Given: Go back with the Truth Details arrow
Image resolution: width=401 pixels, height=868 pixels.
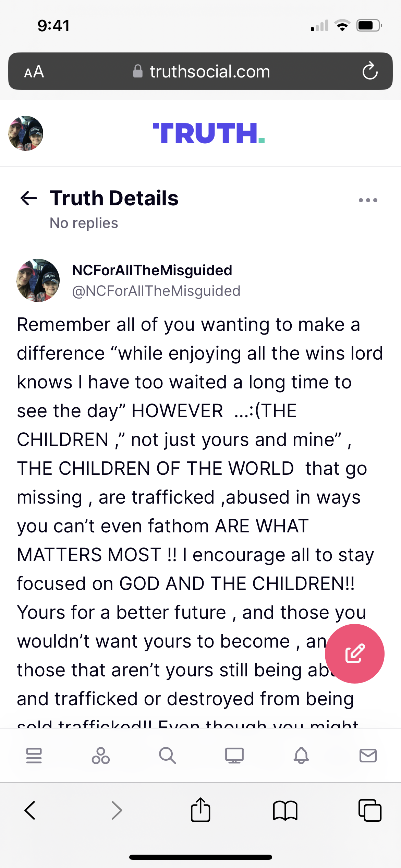Looking at the screenshot, I should pyautogui.click(x=29, y=198).
